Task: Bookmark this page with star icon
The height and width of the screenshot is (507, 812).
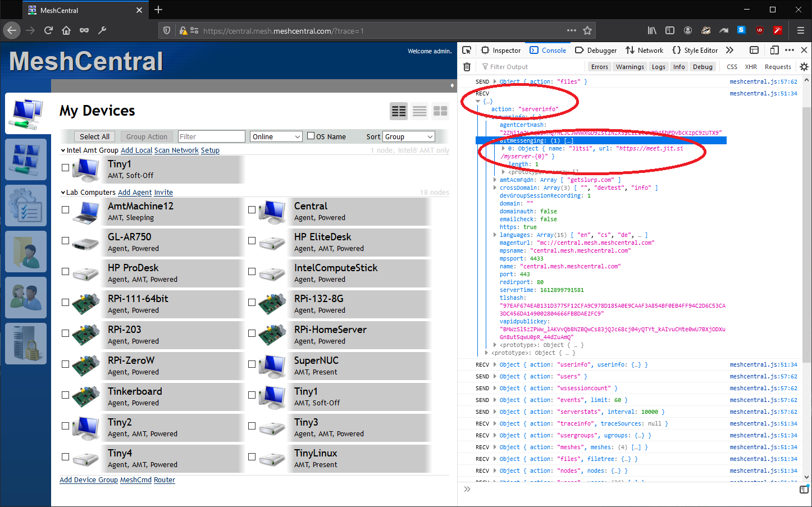Action: click(x=587, y=30)
